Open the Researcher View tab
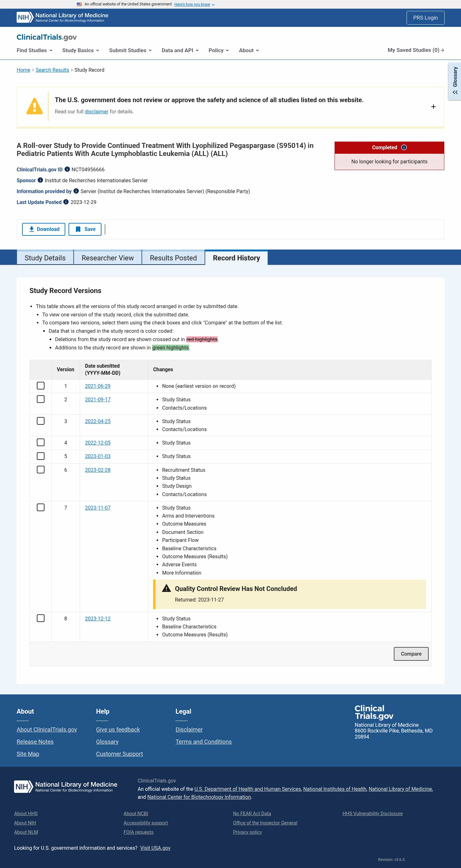Viewport: 461px width, 868px height. pyautogui.click(x=108, y=258)
